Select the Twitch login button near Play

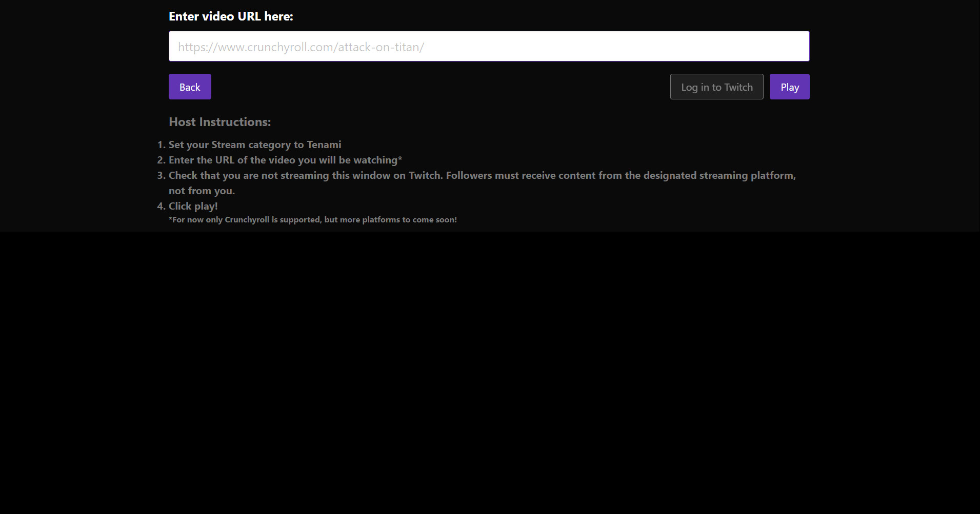click(x=716, y=87)
